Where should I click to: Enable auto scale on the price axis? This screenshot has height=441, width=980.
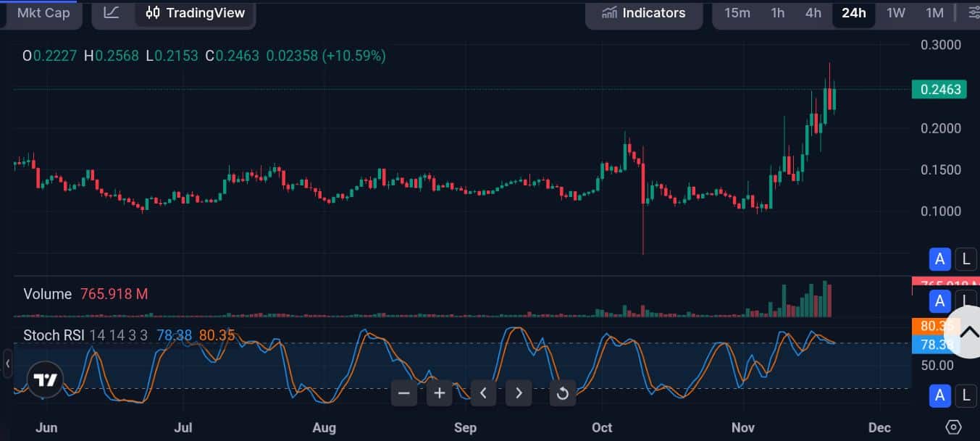(x=939, y=259)
